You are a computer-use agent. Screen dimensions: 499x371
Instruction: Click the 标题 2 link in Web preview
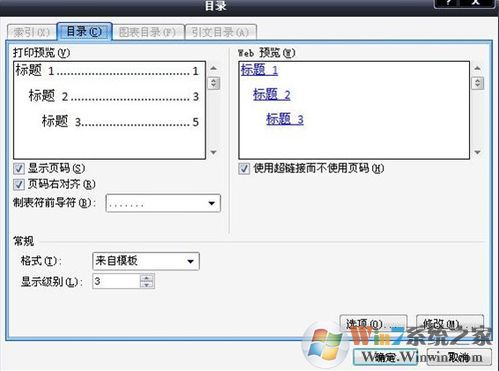coord(272,95)
